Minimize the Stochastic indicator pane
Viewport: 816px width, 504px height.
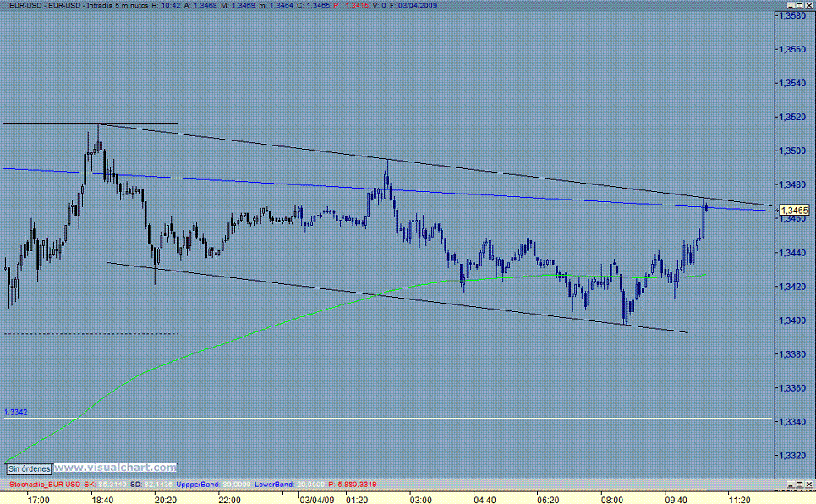791,485
